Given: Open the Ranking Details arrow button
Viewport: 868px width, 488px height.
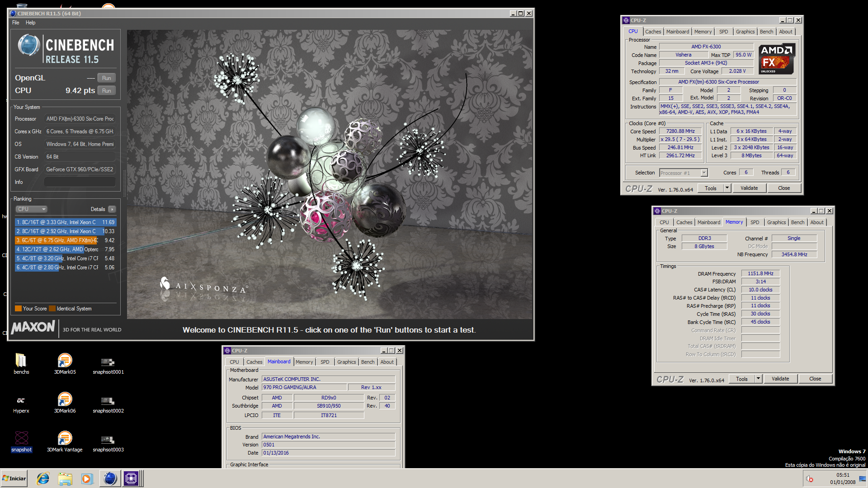Looking at the screenshot, I should click(112, 209).
